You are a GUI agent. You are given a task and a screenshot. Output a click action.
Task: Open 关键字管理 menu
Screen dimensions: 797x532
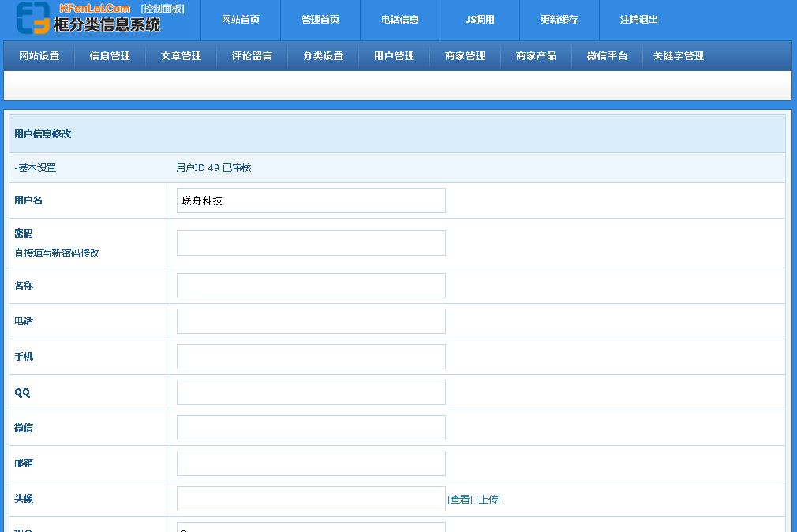[679, 56]
